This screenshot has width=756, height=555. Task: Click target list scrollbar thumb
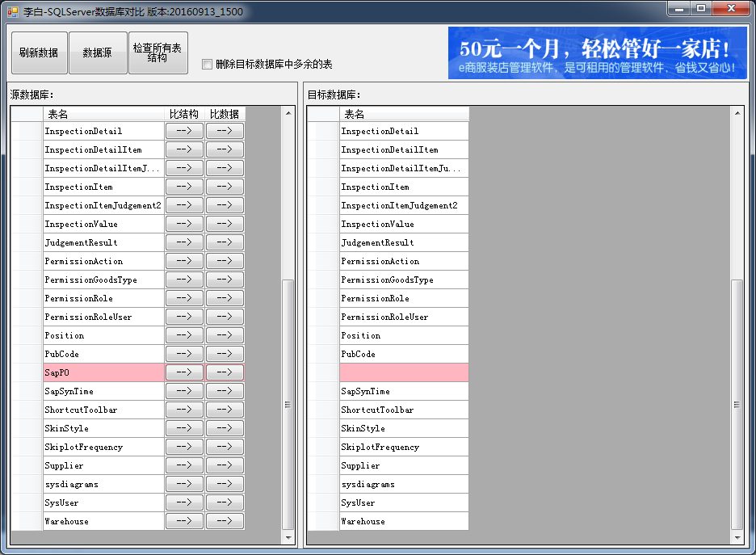[737, 404]
